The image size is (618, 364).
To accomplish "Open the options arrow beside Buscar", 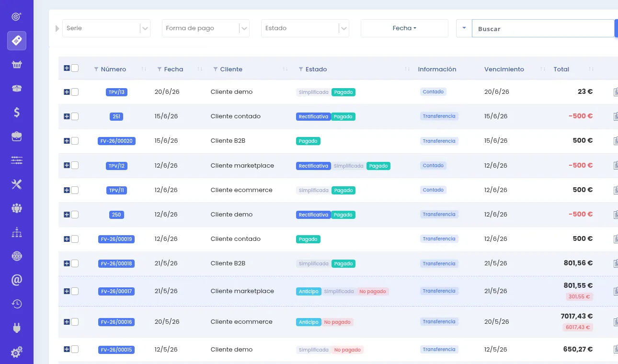I will click(464, 28).
